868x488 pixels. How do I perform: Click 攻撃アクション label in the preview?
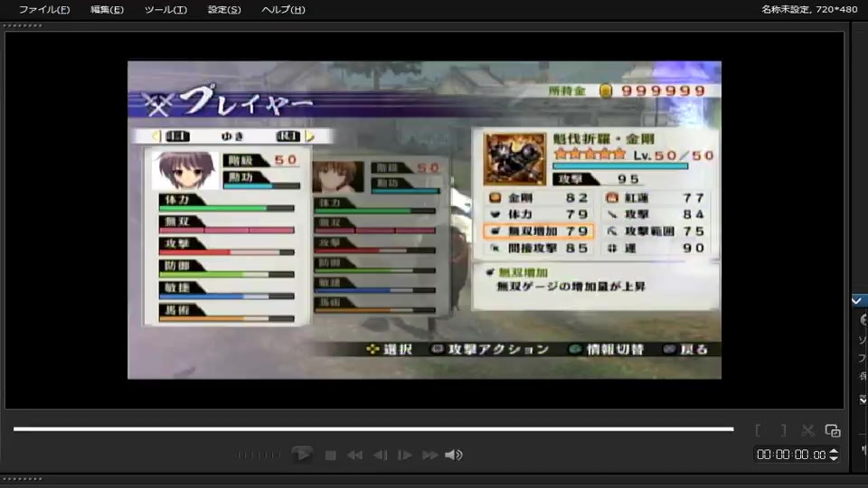[498, 349]
